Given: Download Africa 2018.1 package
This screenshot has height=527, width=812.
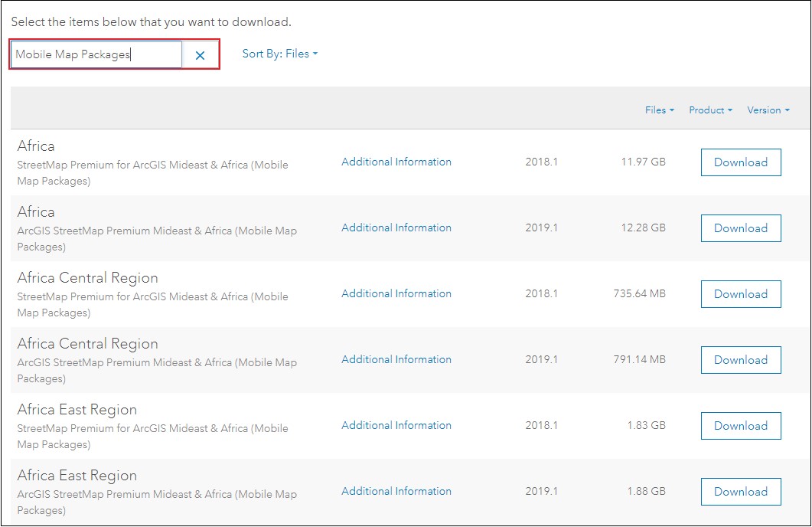Looking at the screenshot, I should pyautogui.click(x=741, y=162).
